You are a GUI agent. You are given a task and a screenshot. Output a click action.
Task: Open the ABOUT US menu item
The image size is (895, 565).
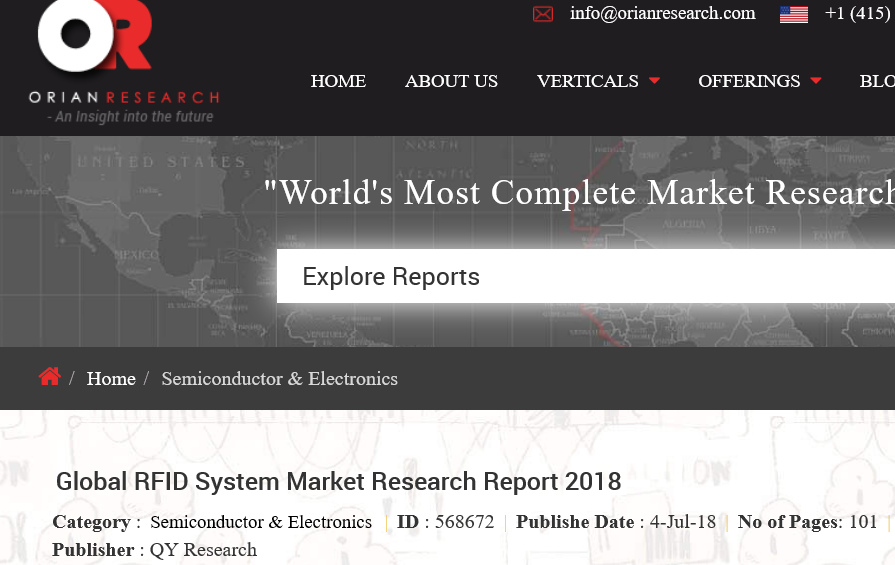click(451, 81)
